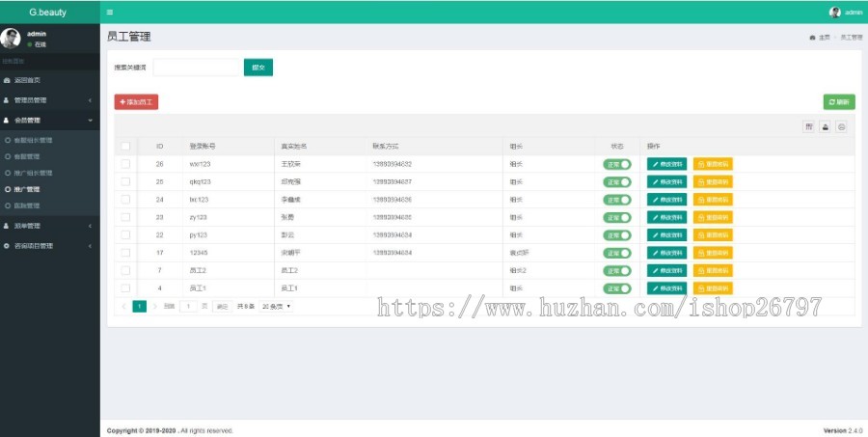Reset password for py123

pyautogui.click(x=713, y=234)
